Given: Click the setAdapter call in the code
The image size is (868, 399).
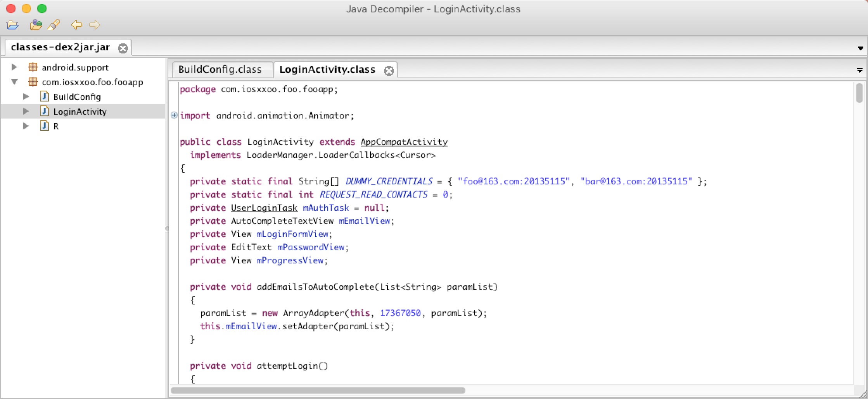Looking at the screenshot, I should pos(308,326).
